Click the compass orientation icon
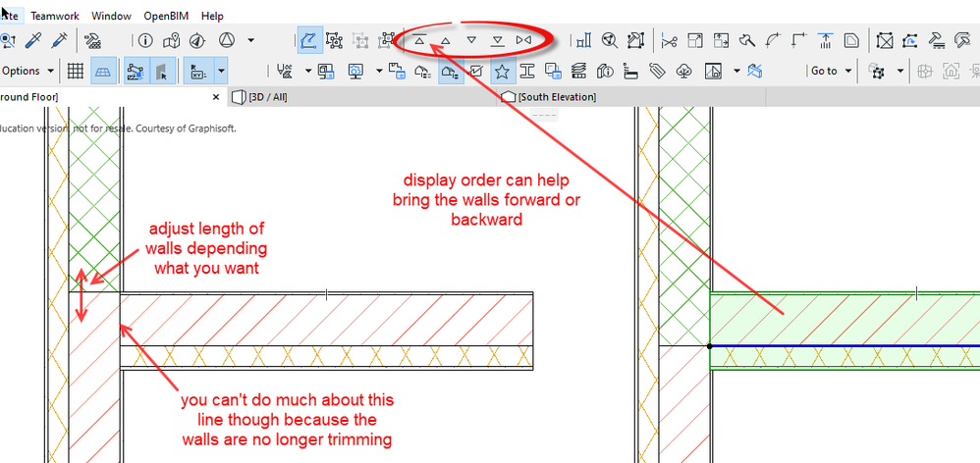Image resolution: width=980 pixels, height=463 pixels. click(197, 41)
